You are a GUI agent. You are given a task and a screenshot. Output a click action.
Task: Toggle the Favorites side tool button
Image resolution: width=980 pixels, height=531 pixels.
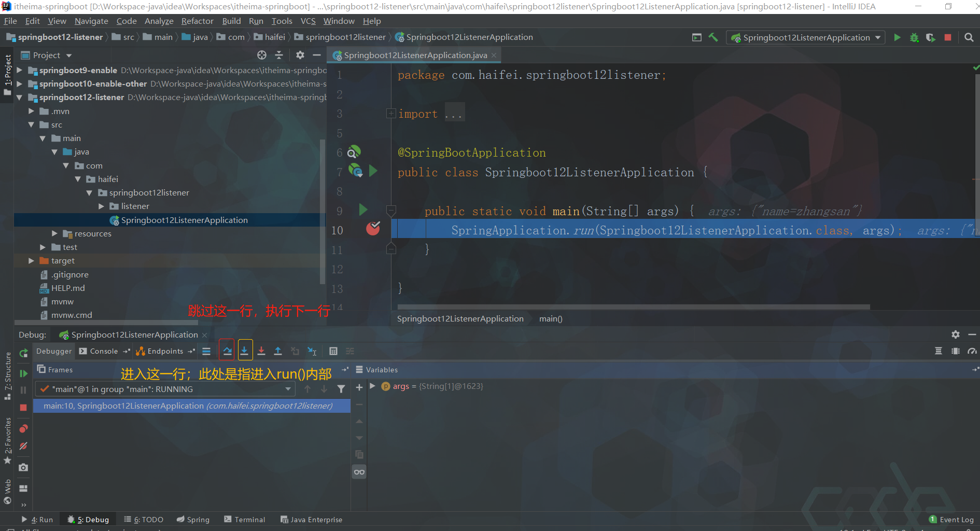7,441
